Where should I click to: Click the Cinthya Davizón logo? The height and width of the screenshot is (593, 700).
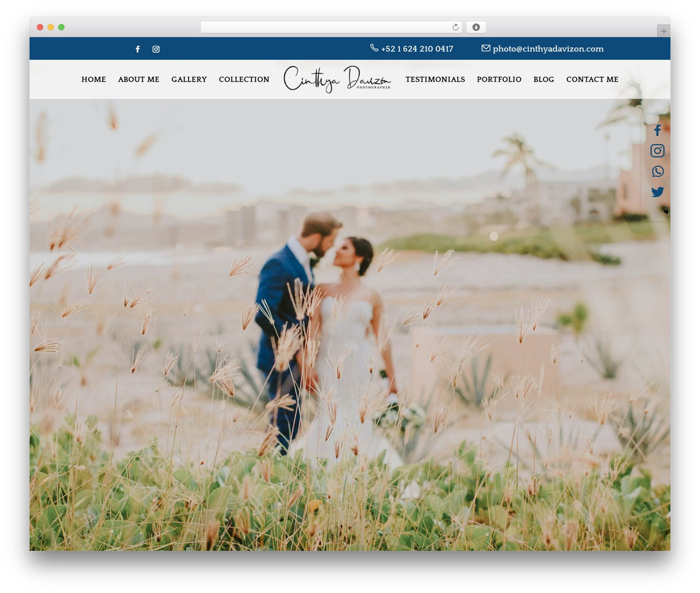click(337, 79)
